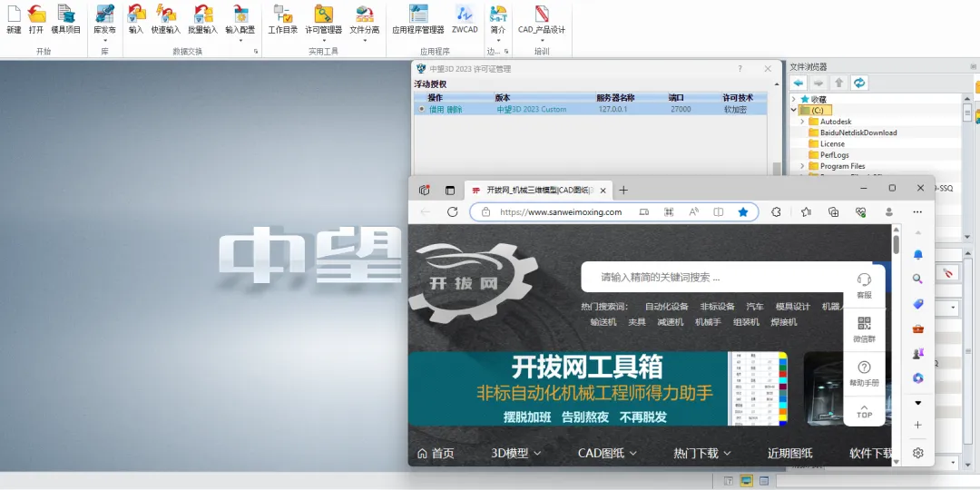Click the 文件分离 file separation icon

point(365,13)
